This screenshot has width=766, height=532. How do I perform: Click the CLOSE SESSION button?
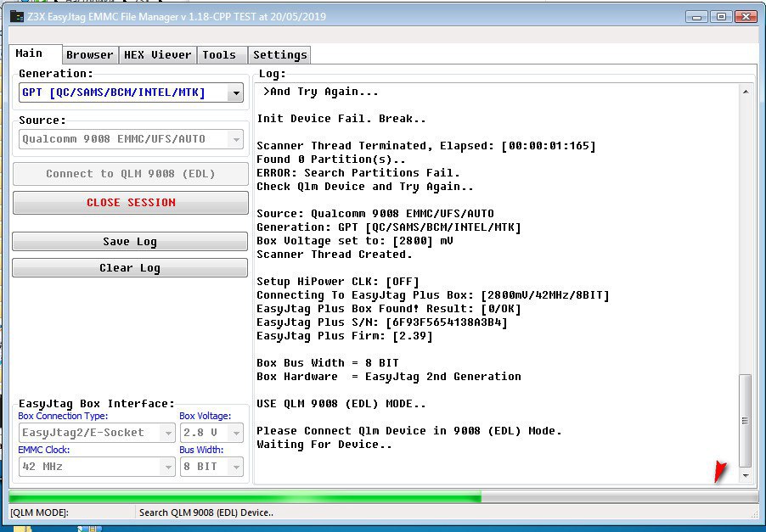[131, 203]
